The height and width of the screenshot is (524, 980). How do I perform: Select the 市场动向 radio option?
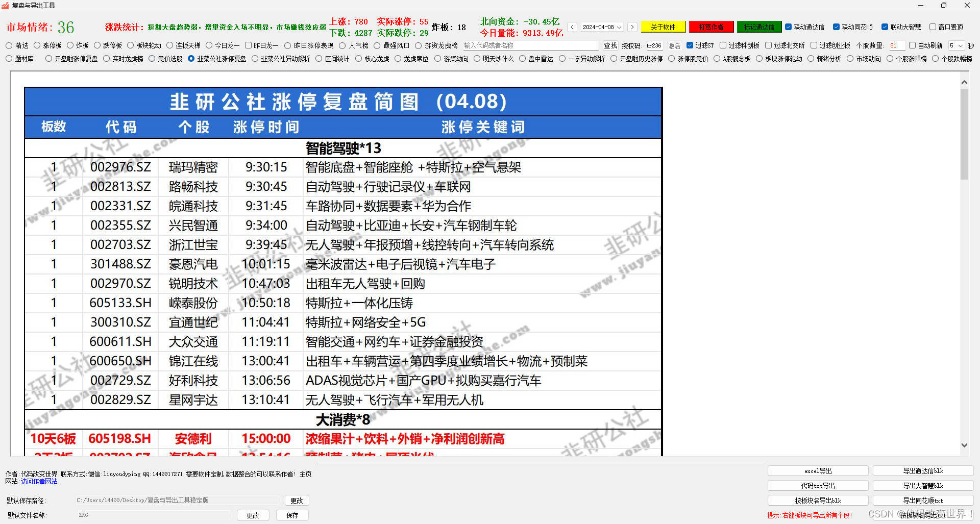tap(850, 59)
